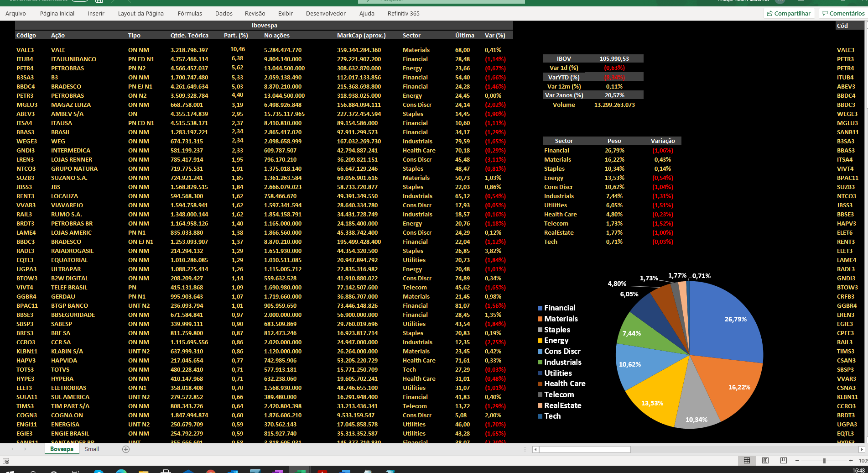This screenshot has height=473, width=868.
Task: Click the horizontal scrollbar thumb
Action: 585,449
